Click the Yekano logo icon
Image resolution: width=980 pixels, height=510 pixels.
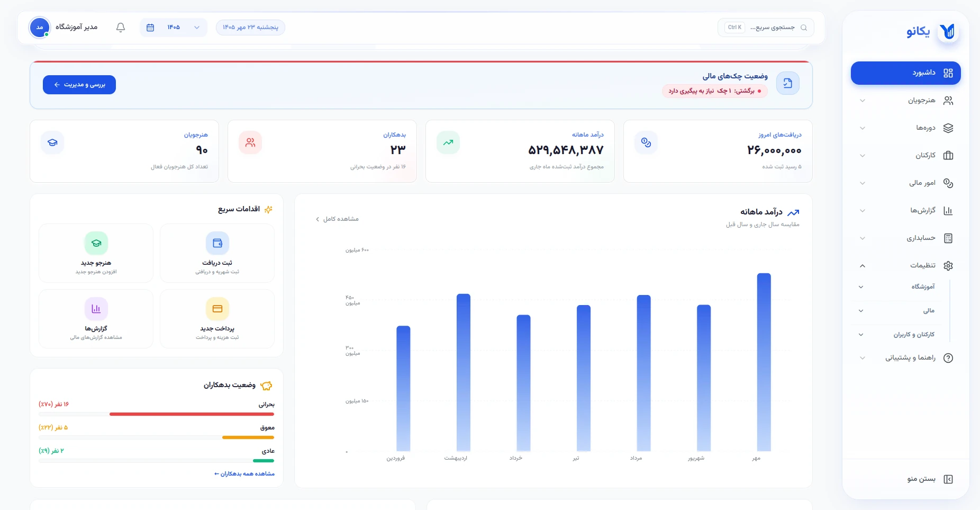[x=948, y=32]
